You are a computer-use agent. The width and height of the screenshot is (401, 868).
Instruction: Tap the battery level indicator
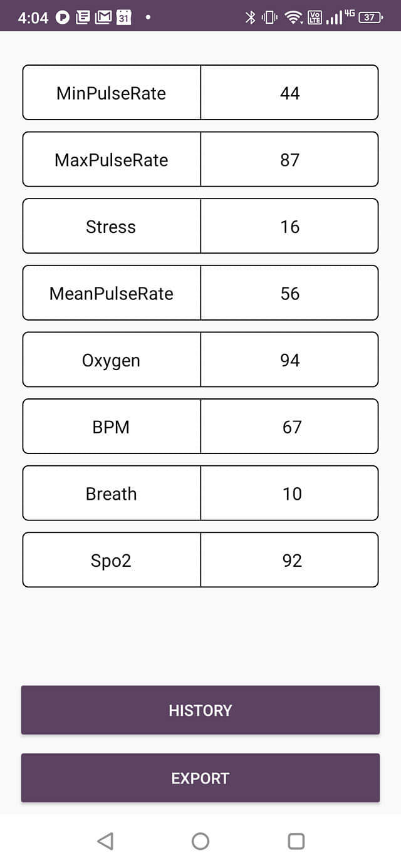pos(370,18)
